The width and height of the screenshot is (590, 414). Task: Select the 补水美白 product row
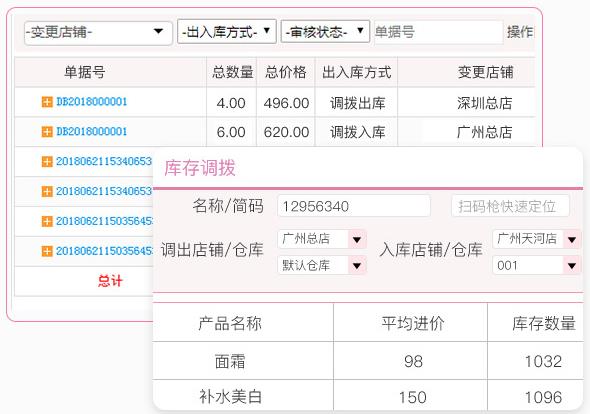[x=368, y=395]
